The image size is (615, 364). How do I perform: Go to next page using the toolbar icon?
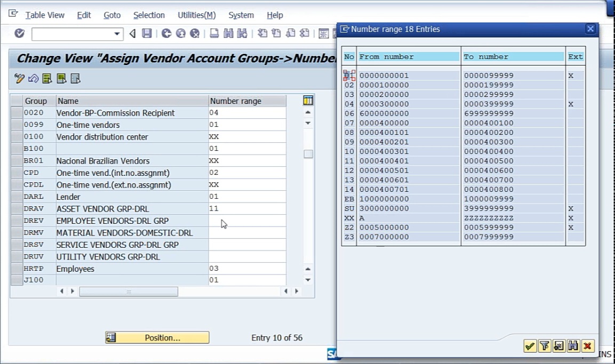[x=290, y=34]
